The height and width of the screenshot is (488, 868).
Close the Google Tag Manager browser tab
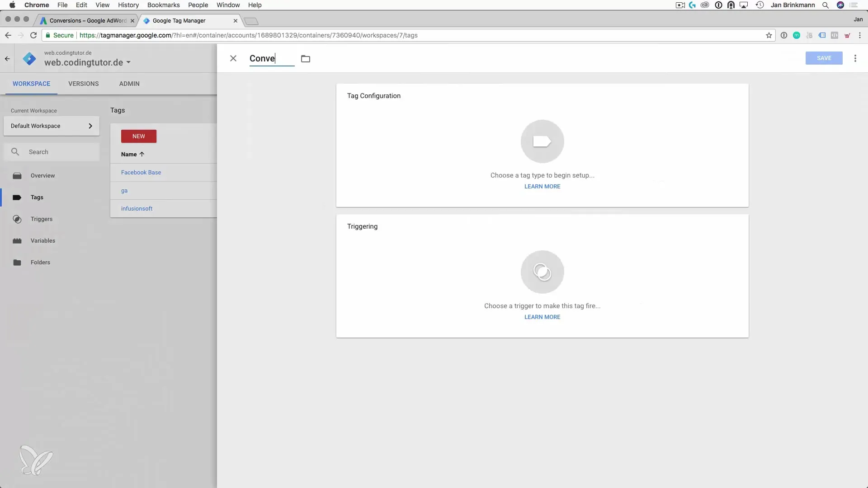tap(235, 21)
